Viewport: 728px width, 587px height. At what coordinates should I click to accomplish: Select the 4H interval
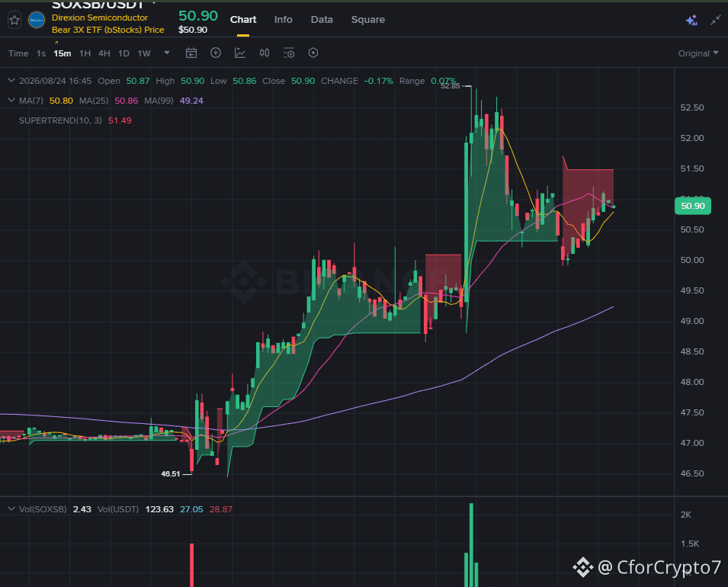(x=104, y=53)
